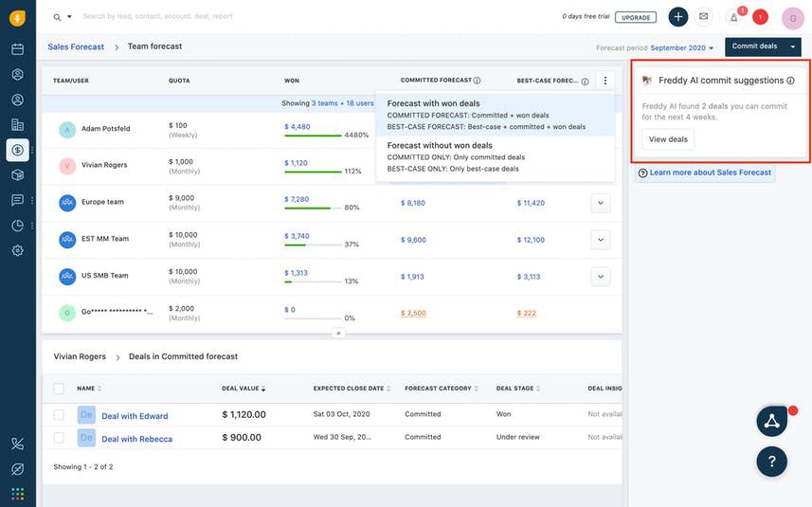Image resolution: width=812 pixels, height=507 pixels.
Task: Open the calendar icon in sidebar
Action: click(x=18, y=49)
